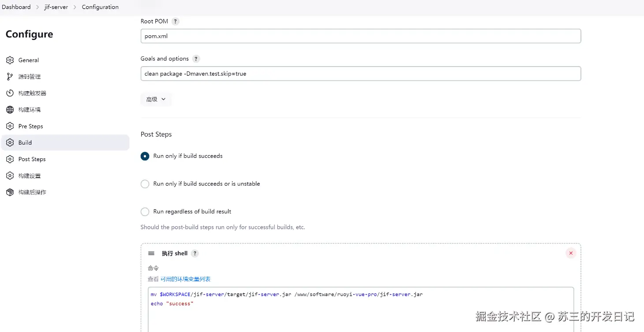644x332 pixels.
Task: Open 构建设置 sidebar section
Action: pyautogui.click(x=29, y=176)
